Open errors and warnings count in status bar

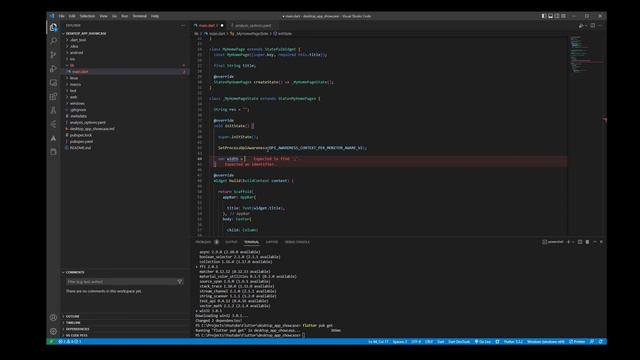(x=70, y=342)
